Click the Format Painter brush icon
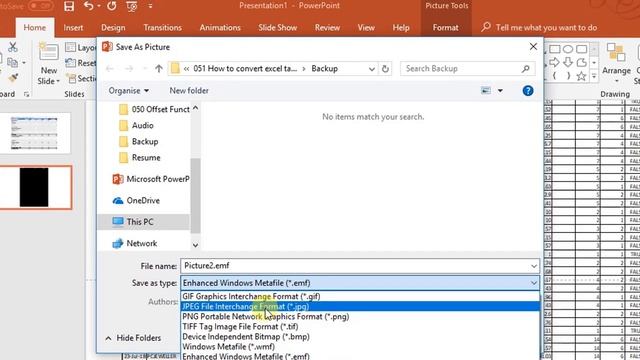 coord(13,78)
